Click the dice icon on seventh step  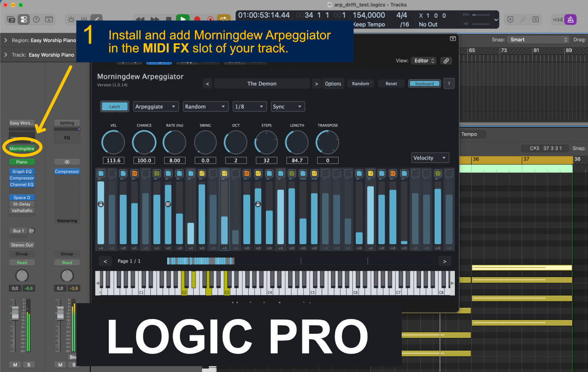[168, 204]
